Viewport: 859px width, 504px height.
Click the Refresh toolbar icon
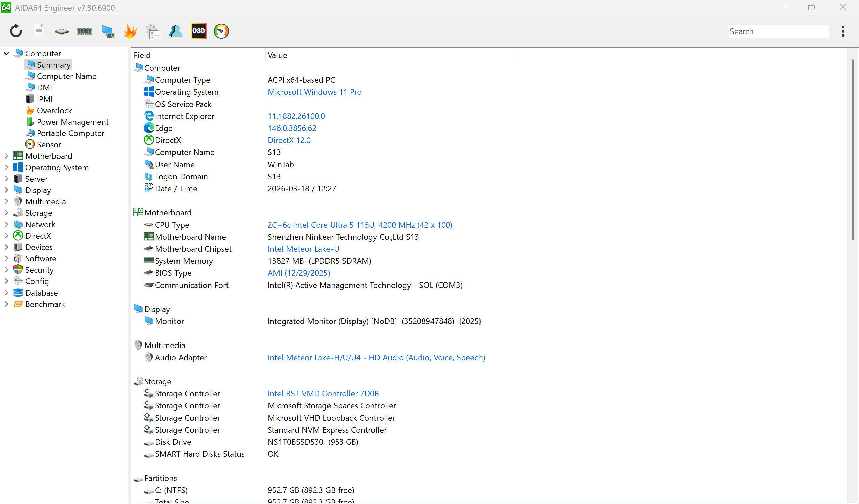coord(16,31)
